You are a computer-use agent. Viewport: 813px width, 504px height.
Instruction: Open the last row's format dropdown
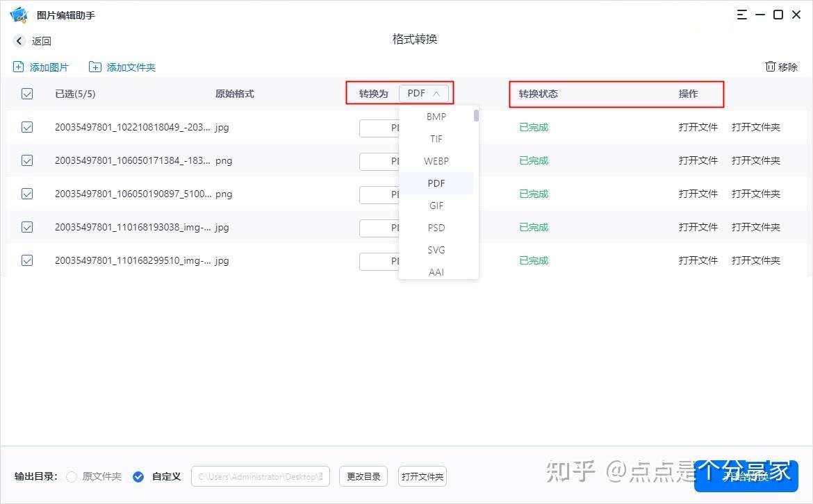(x=379, y=261)
